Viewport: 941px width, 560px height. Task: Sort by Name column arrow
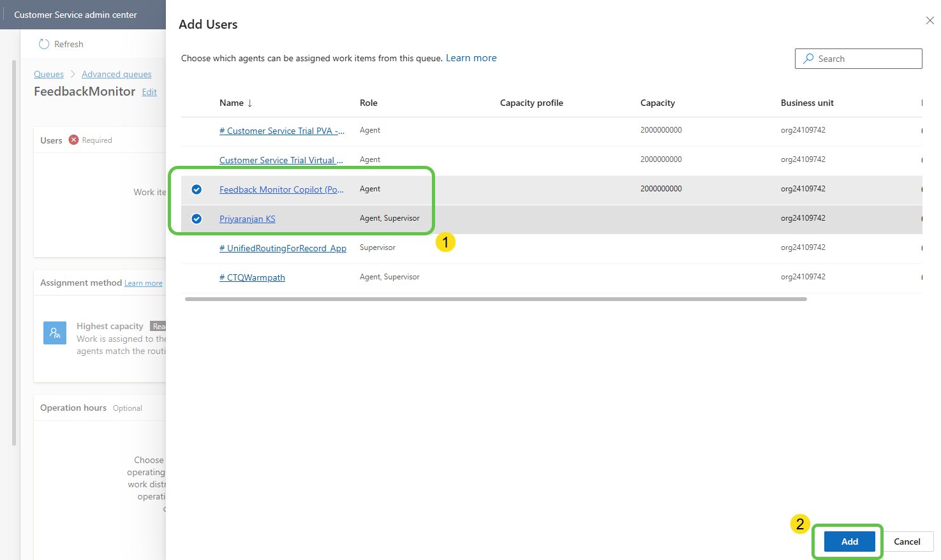249,103
